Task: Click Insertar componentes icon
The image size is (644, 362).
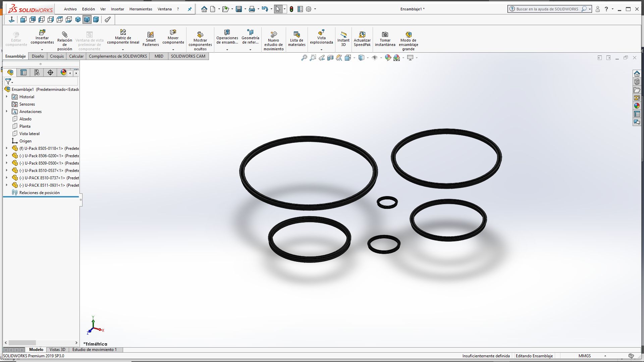Action: click(42, 33)
